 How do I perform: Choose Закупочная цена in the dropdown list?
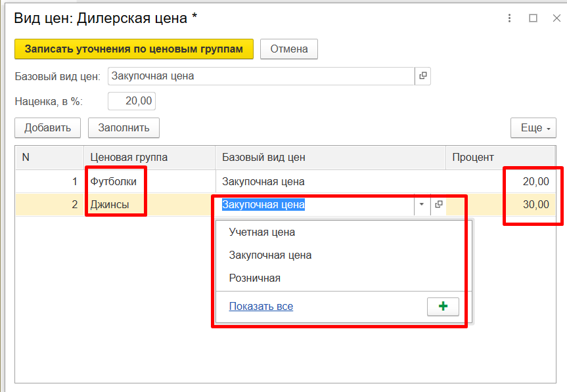270,255
